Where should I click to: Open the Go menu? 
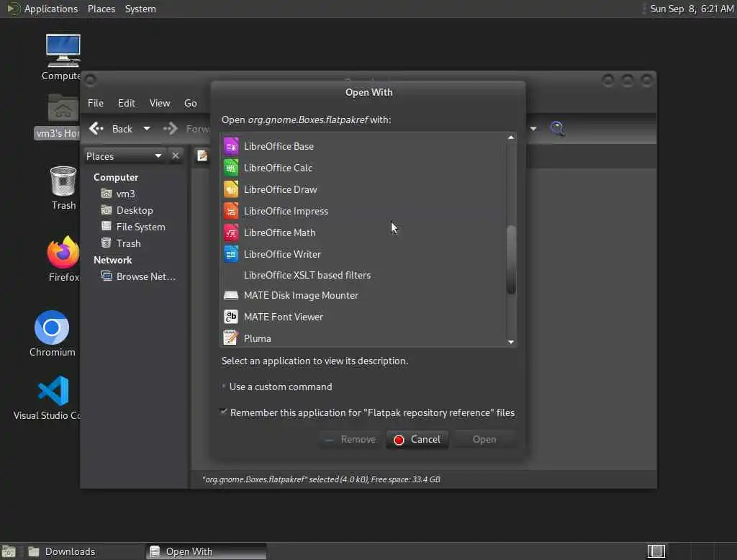coord(190,103)
